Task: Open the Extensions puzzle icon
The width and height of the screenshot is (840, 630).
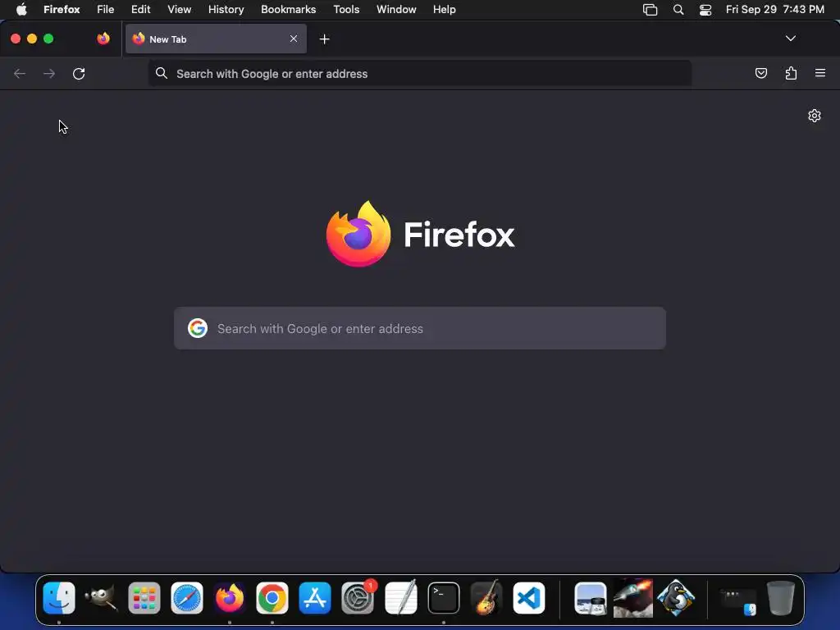Action: coord(791,73)
